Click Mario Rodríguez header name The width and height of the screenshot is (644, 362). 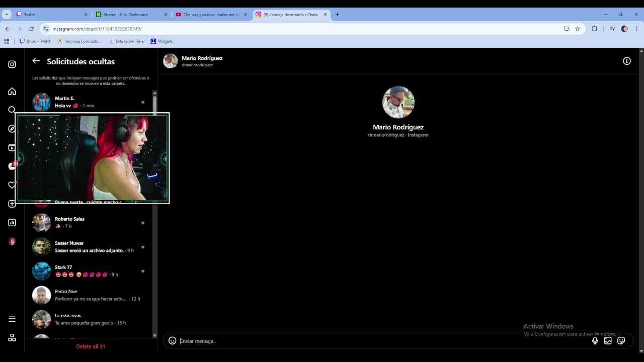[x=202, y=58]
